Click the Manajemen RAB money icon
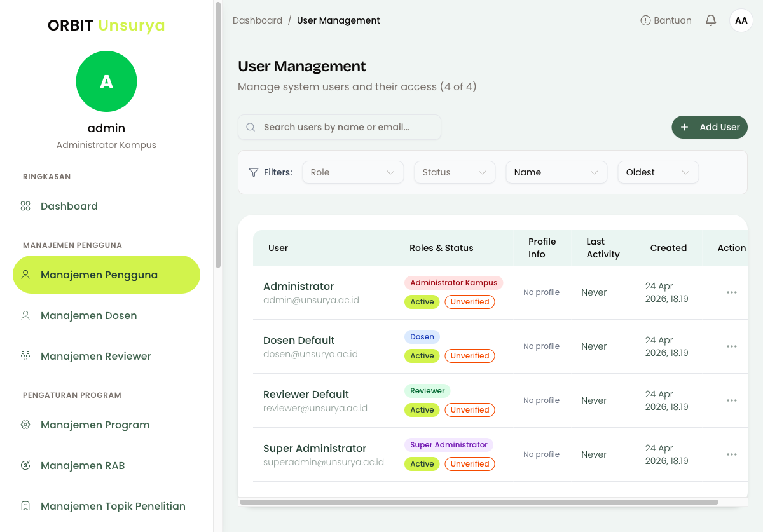This screenshot has width=763, height=532. tap(25, 465)
